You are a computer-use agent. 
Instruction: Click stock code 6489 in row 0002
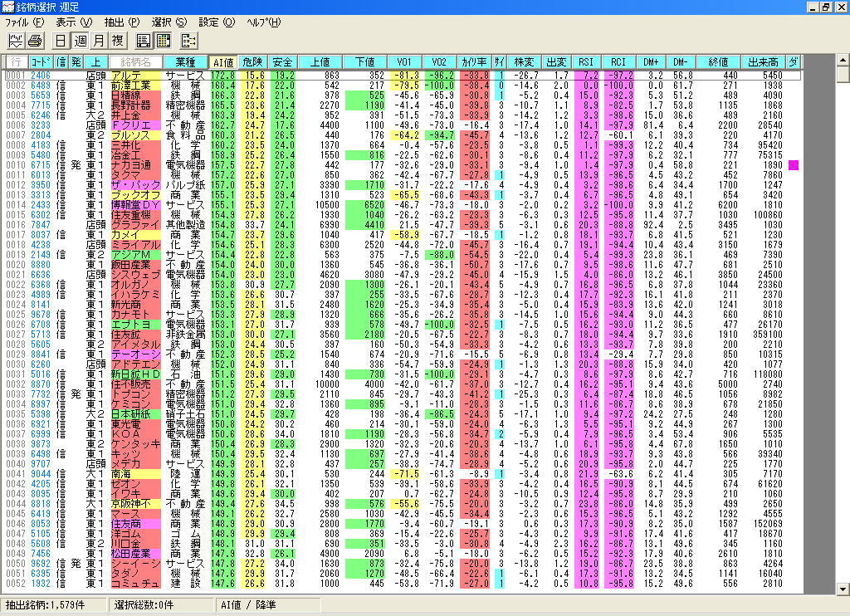click(x=41, y=86)
